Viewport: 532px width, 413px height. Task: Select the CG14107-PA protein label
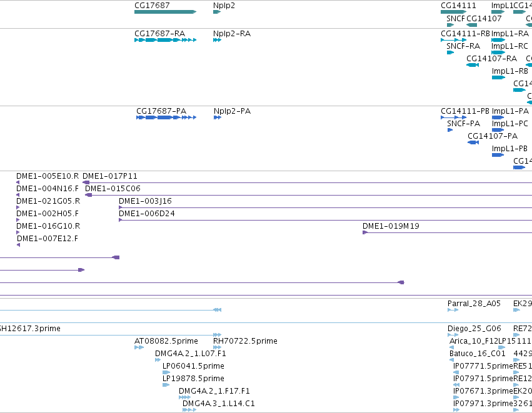tap(493, 136)
